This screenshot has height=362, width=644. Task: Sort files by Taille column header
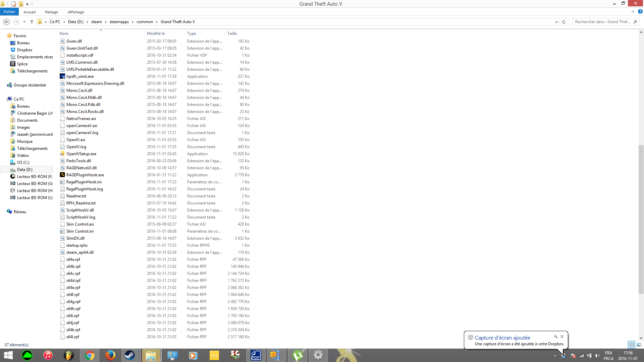[x=232, y=33]
